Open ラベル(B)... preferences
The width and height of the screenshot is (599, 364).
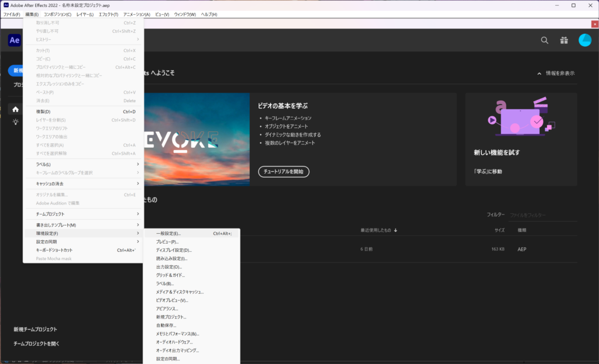[x=192, y=283]
